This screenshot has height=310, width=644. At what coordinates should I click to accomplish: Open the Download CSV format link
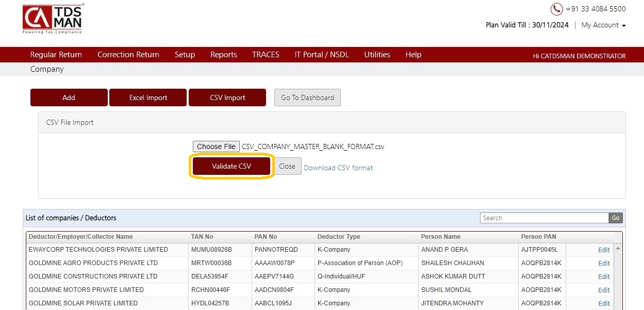338,168
